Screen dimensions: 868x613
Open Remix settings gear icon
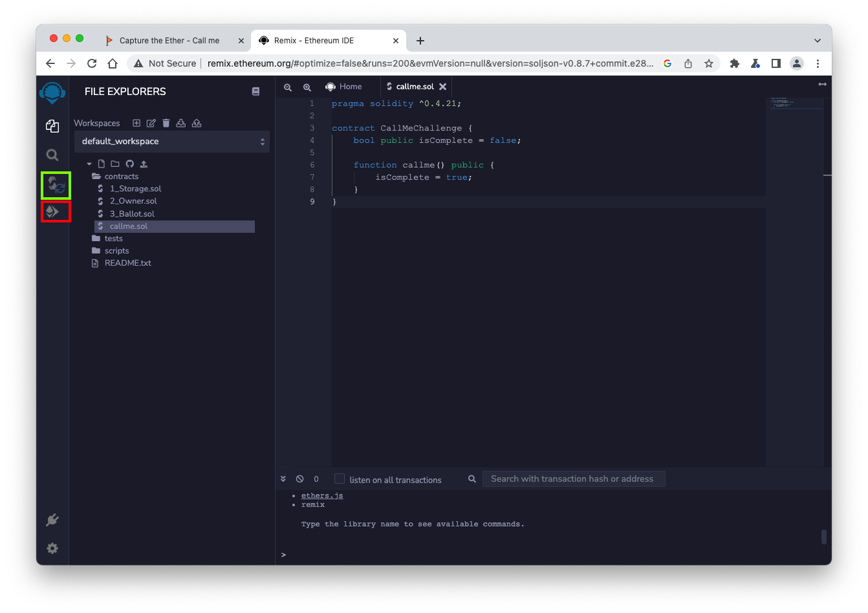click(52, 548)
